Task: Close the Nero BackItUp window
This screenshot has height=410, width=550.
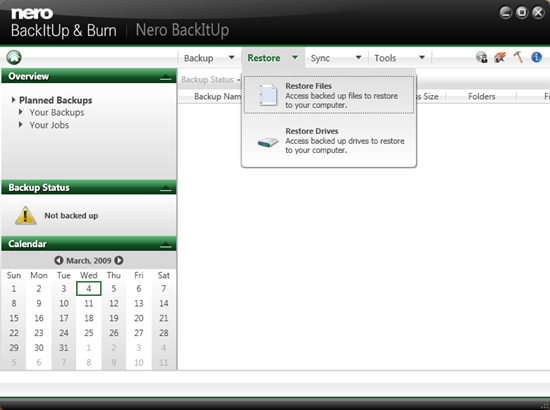Action: pos(538,13)
